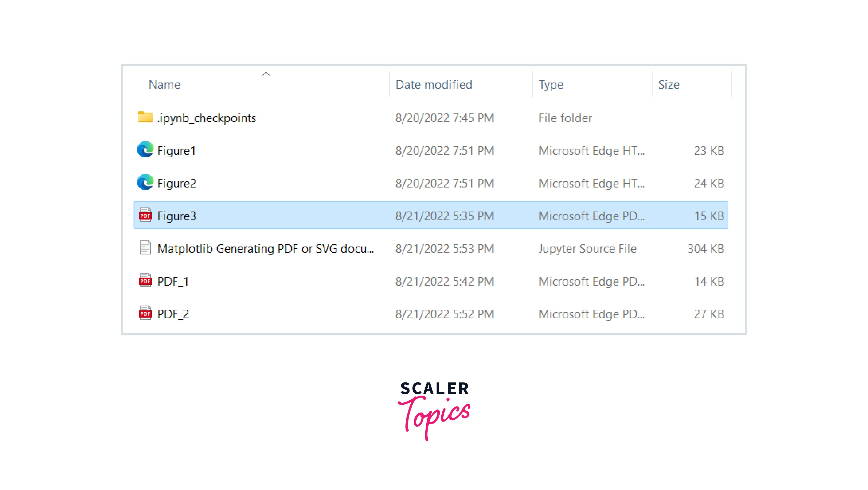Select the Figure3 file name

point(177,216)
